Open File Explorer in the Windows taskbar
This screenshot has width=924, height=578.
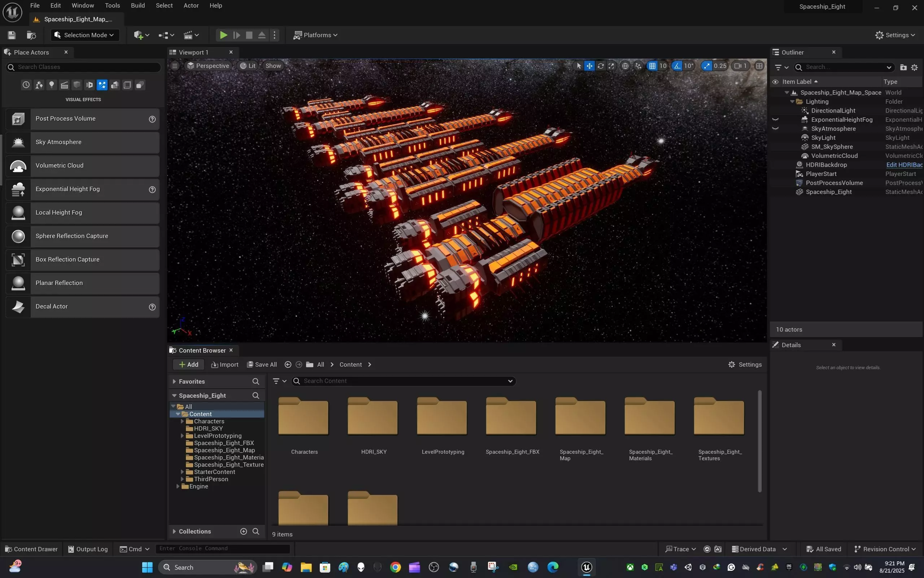306,567
